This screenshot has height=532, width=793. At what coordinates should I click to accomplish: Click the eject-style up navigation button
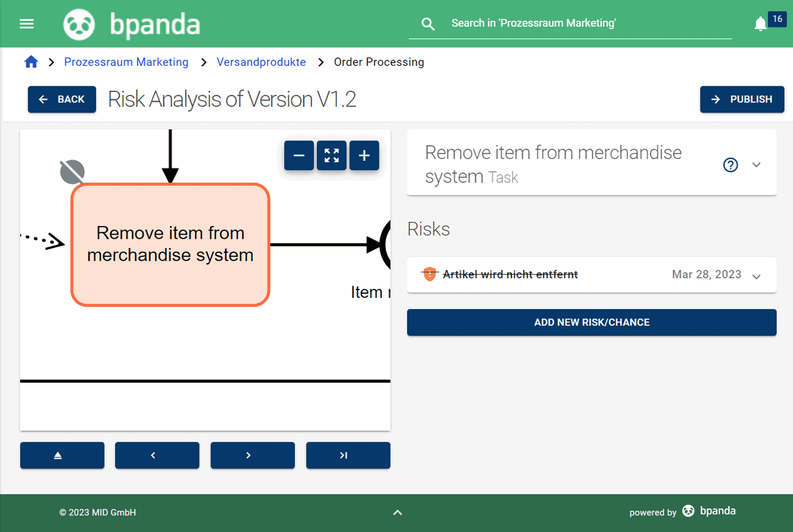62,455
